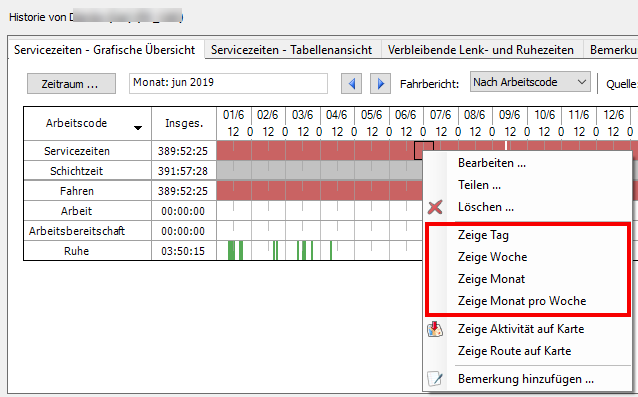
Task: Click the gray Schichtzeit bar on 03/6
Action: click(303, 171)
